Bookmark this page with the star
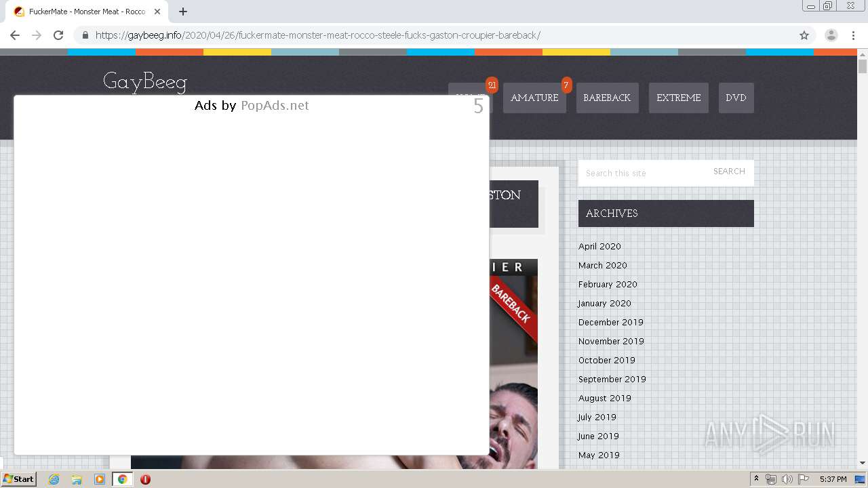The height and width of the screenshot is (488, 868). click(x=804, y=35)
